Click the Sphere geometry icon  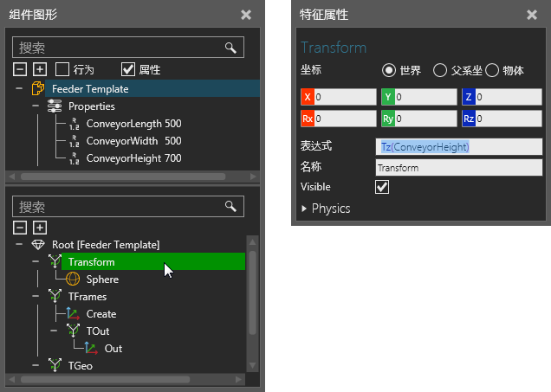74,279
